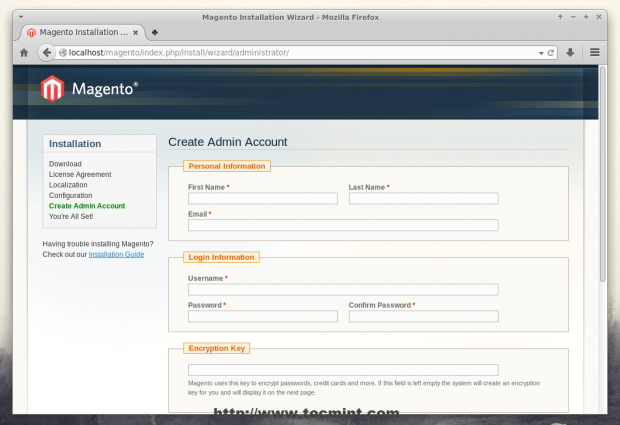Click the Confirm Password field

tap(423, 316)
